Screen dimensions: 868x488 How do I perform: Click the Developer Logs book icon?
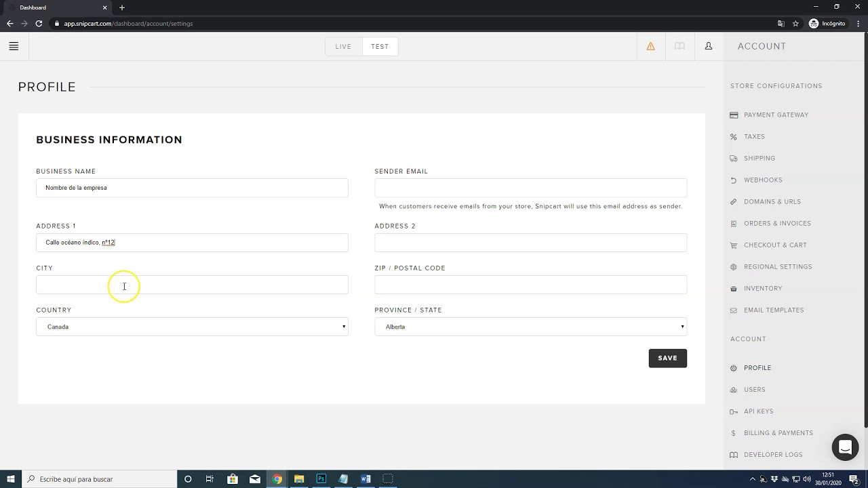(734, 455)
